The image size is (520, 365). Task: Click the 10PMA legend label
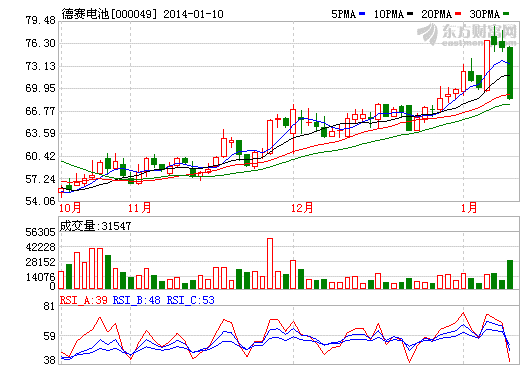tap(389, 14)
